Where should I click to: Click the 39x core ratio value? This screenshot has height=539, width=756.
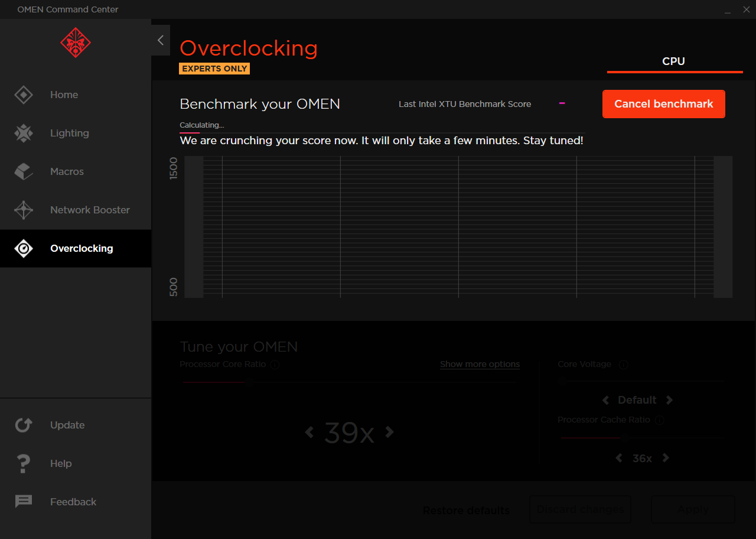click(349, 433)
